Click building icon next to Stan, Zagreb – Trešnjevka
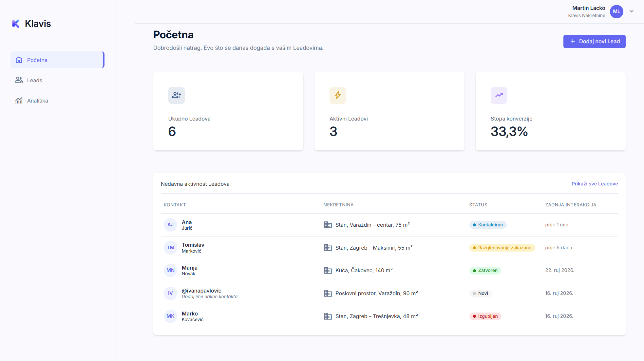Viewport: 644px width, 361px height. (328, 316)
